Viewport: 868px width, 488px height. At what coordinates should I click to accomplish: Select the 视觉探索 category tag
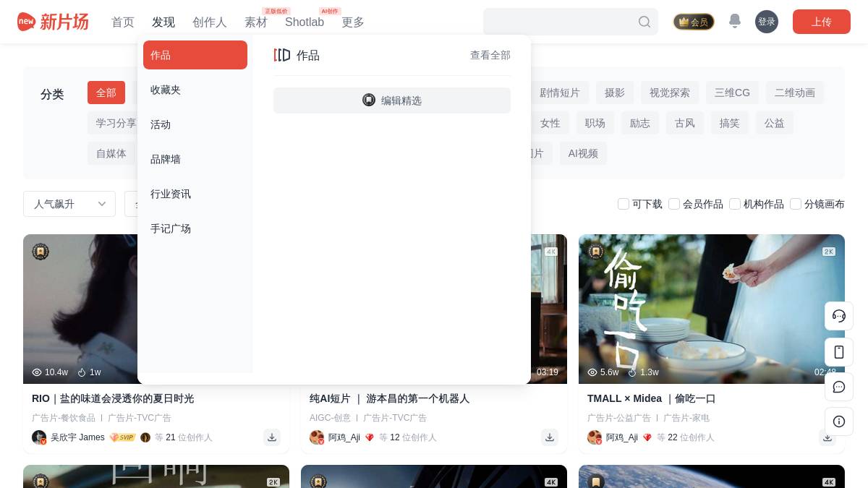pyautogui.click(x=670, y=93)
